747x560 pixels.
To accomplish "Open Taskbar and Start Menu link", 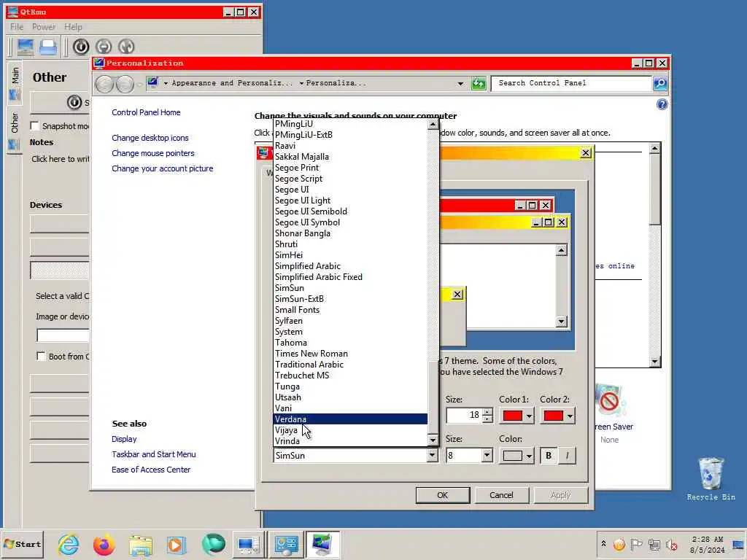I will pyautogui.click(x=154, y=454).
